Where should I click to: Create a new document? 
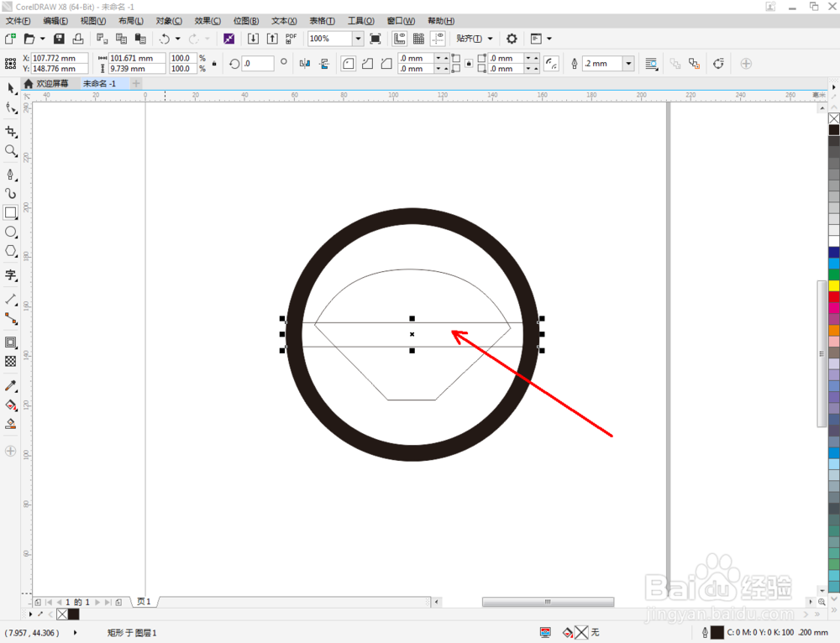pos(10,39)
